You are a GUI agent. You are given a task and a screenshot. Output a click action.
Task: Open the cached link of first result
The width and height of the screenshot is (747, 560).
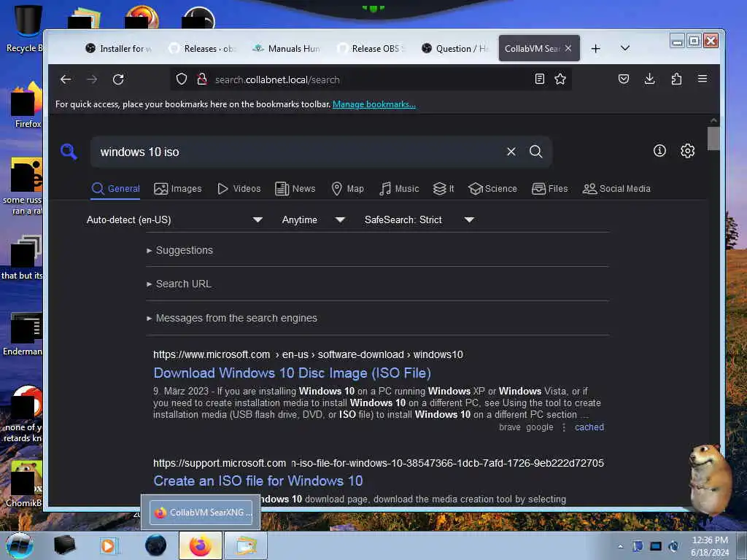point(589,427)
